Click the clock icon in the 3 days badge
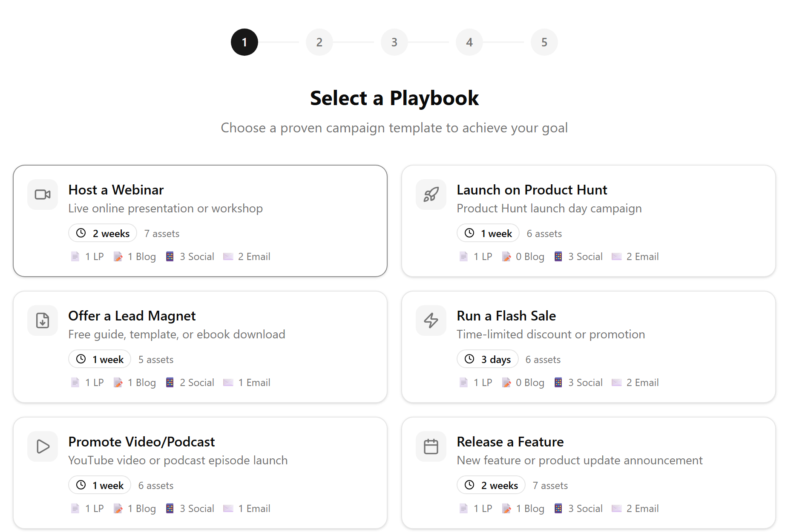Image resolution: width=788 pixels, height=532 pixels. pos(469,359)
